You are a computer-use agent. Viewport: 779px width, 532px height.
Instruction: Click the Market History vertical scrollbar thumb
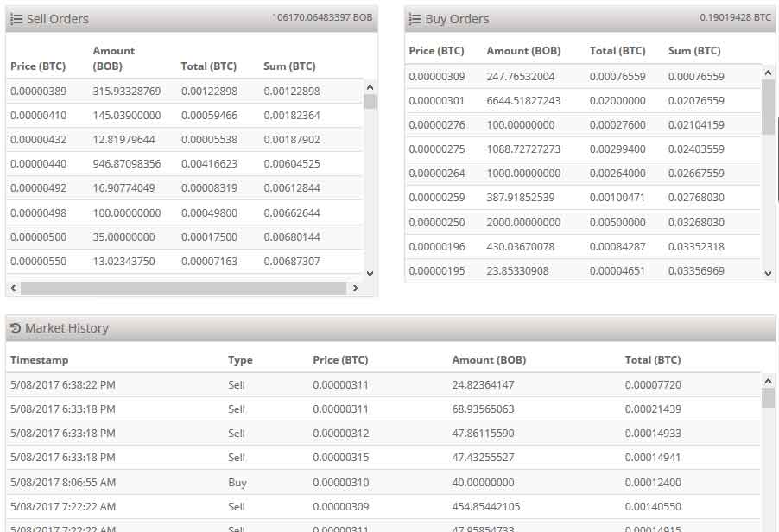pyautogui.click(x=768, y=398)
